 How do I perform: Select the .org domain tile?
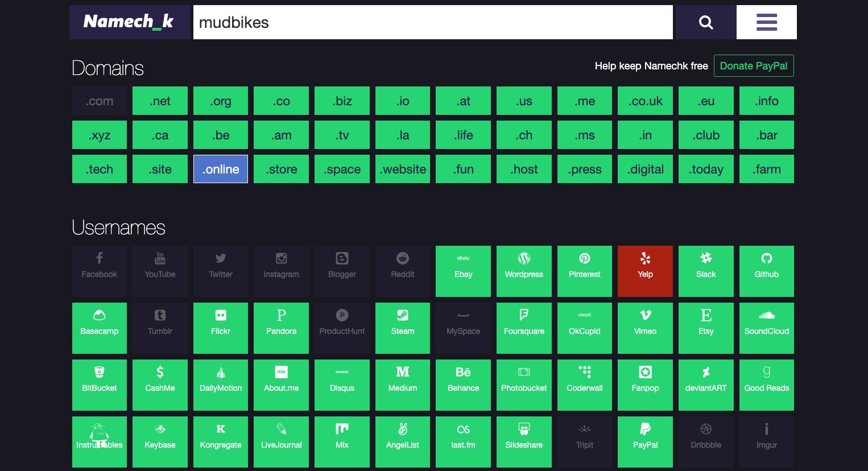[221, 101]
